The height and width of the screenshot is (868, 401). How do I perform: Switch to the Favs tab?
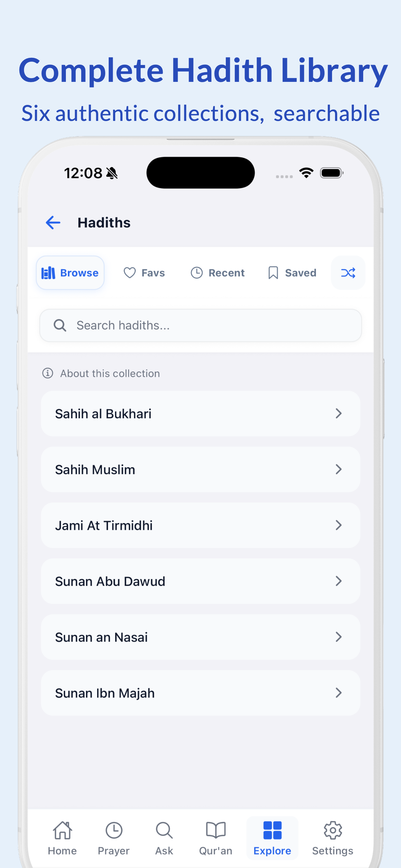pyautogui.click(x=144, y=272)
